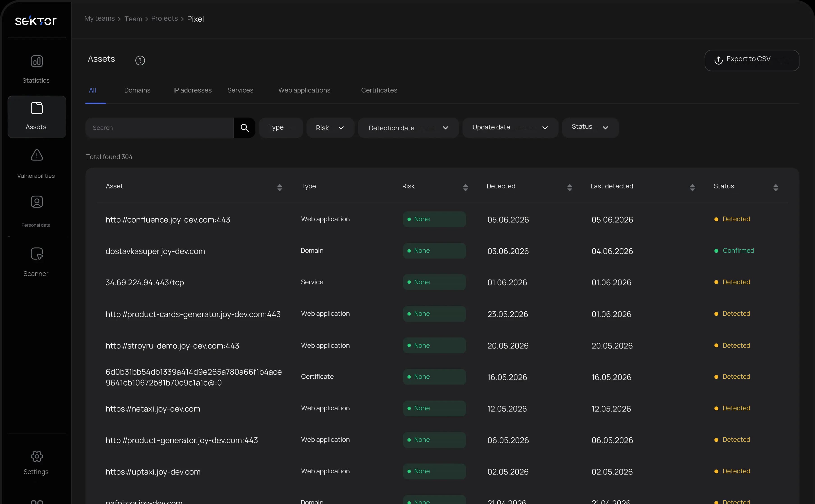Click detected date 23.05.2026
Viewport: 815px width, 504px height.
point(508,314)
